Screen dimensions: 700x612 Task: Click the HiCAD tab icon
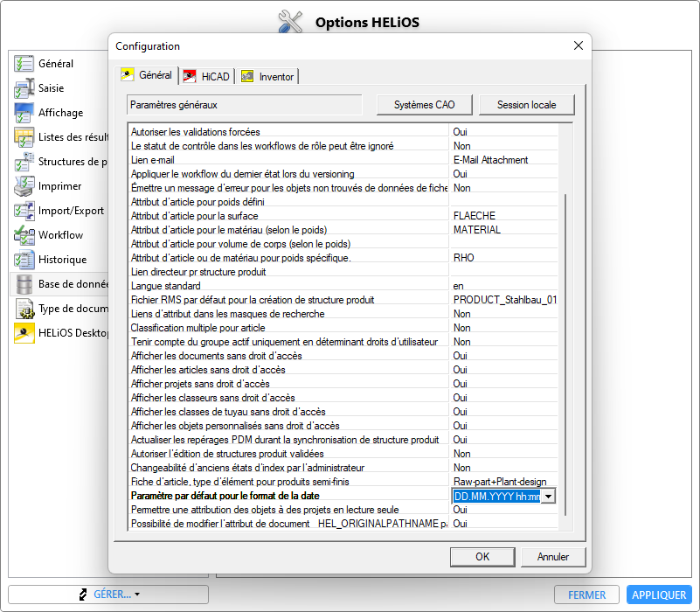[190, 76]
